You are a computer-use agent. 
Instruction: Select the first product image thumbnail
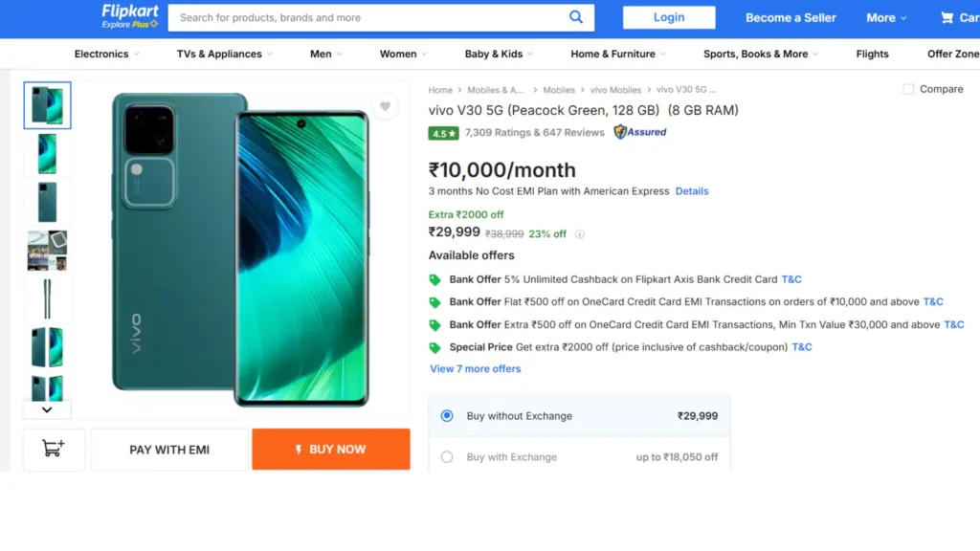pos(47,104)
